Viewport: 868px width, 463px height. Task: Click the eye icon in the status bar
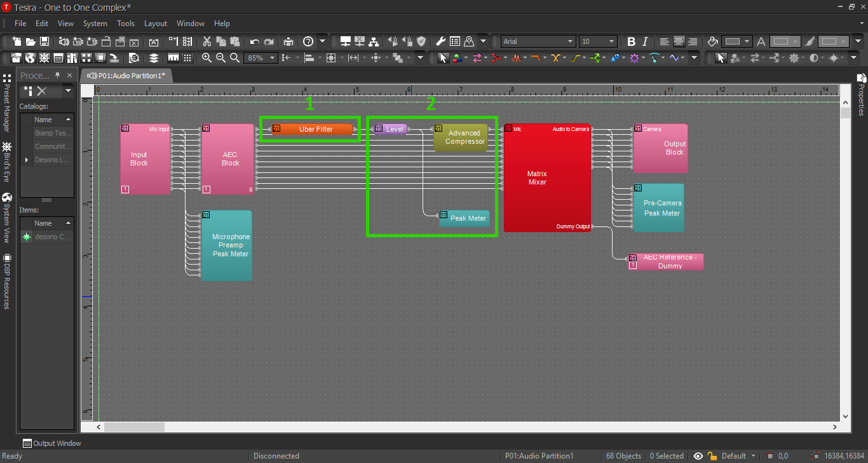pyautogui.click(x=698, y=456)
